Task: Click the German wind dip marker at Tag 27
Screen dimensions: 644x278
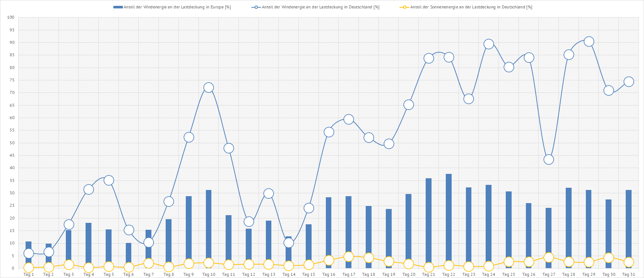Action: (549, 160)
